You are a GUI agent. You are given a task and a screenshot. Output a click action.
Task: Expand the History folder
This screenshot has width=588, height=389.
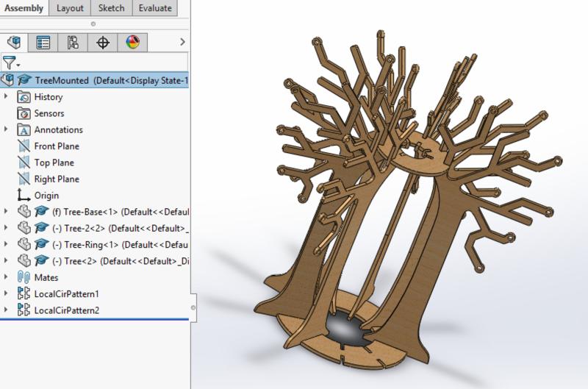tap(6, 96)
